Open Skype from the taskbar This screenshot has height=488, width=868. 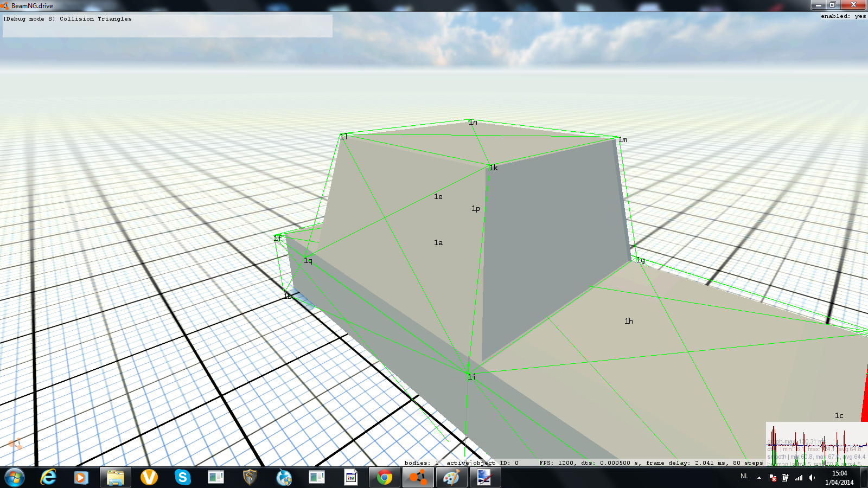[183, 478]
